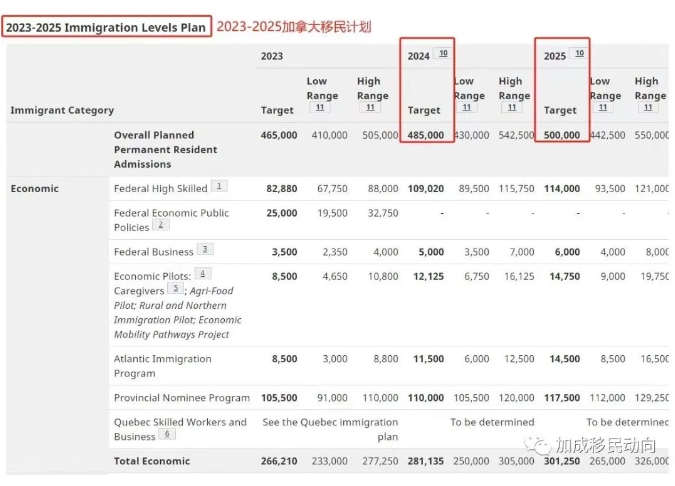Click the '2023' year column header

[272, 56]
